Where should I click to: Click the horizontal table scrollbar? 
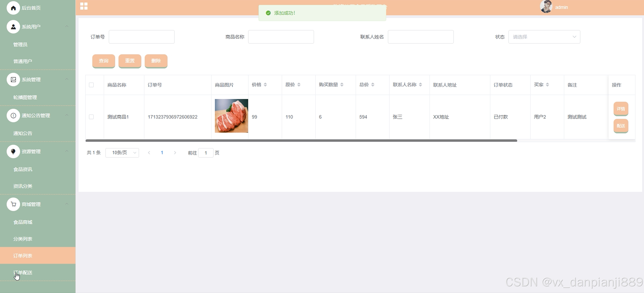pyautogui.click(x=301, y=140)
